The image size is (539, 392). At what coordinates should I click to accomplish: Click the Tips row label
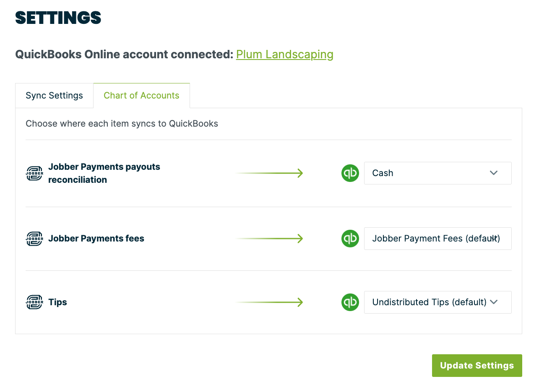pyautogui.click(x=57, y=302)
